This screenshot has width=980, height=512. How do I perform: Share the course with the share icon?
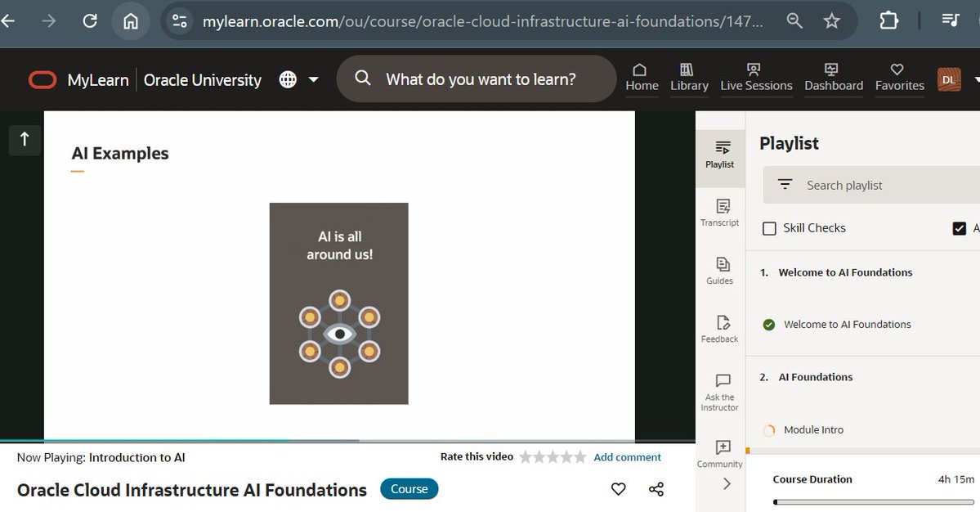tap(656, 489)
